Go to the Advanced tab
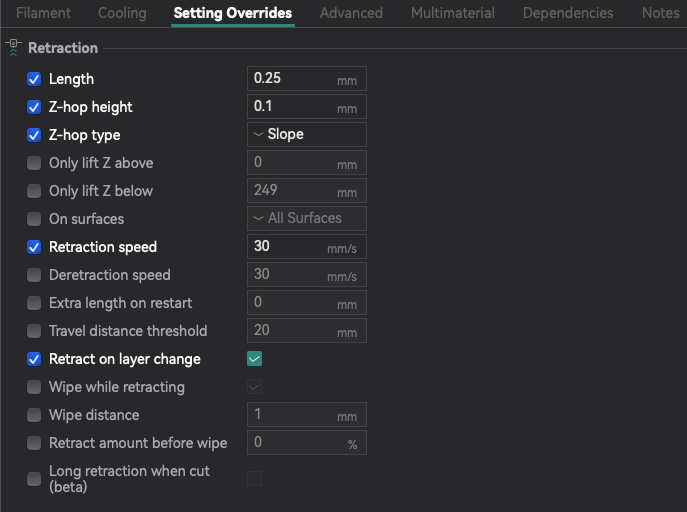687x512 pixels. [x=351, y=13]
